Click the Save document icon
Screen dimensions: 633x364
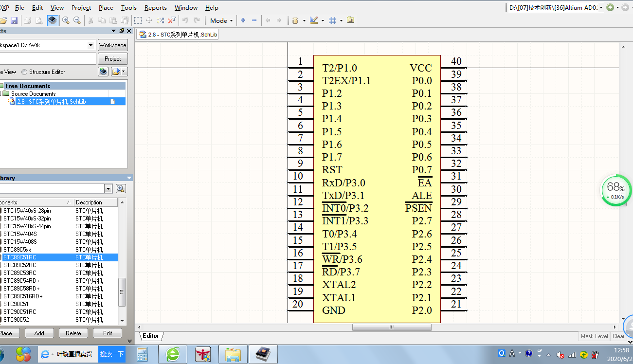click(14, 20)
